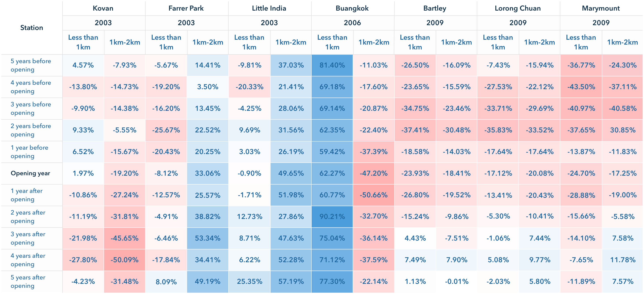Click the -50.66% red cell
Screen dimensions: 644x294
373,195
